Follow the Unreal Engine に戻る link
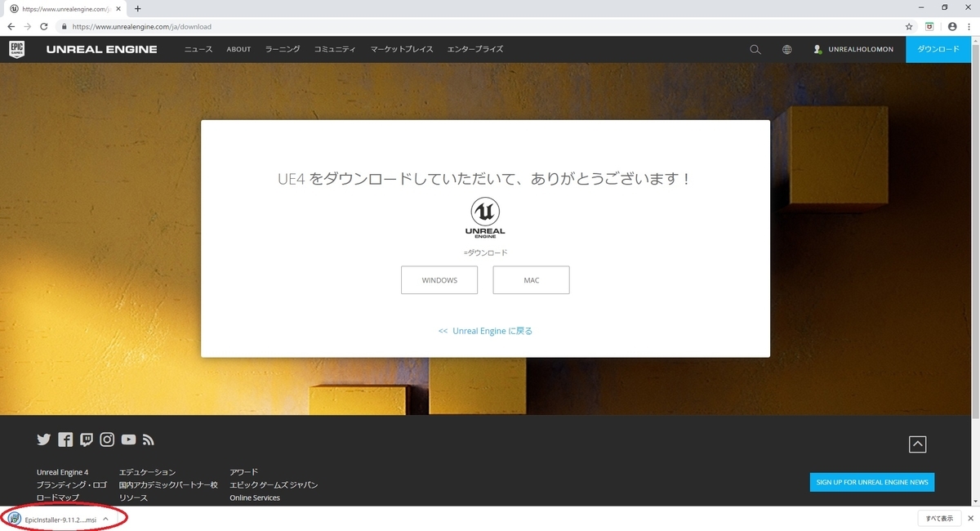 click(x=485, y=330)
